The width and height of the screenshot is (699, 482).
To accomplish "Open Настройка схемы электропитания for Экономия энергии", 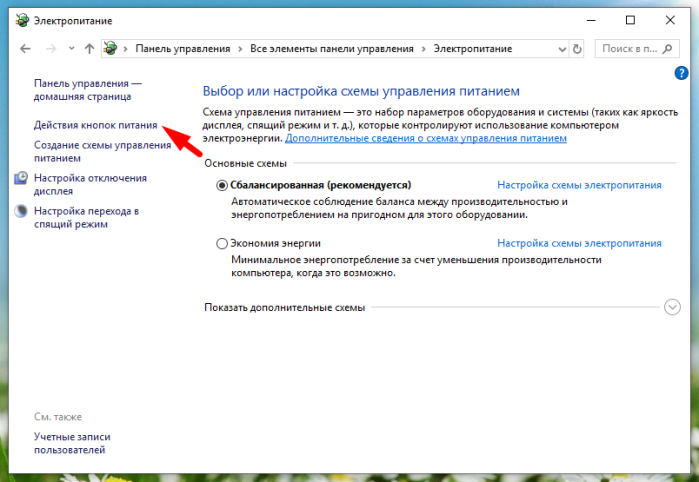I will [x=579, y=243].
